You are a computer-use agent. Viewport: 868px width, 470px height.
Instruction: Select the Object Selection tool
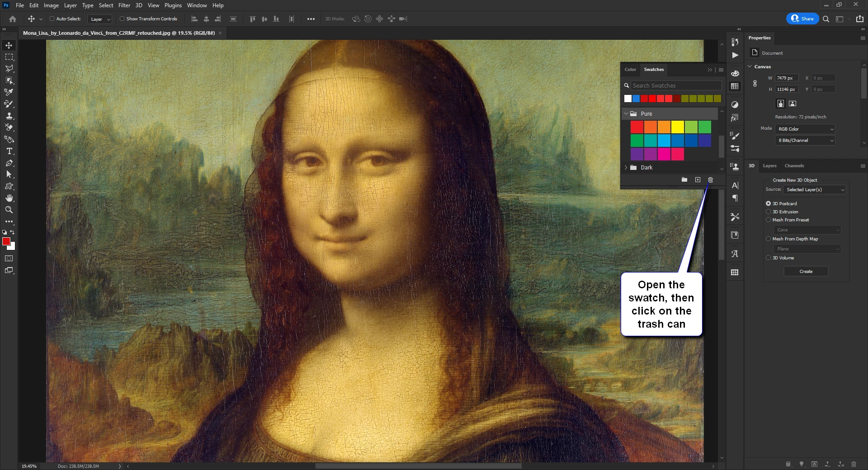[x=9, y=80]
